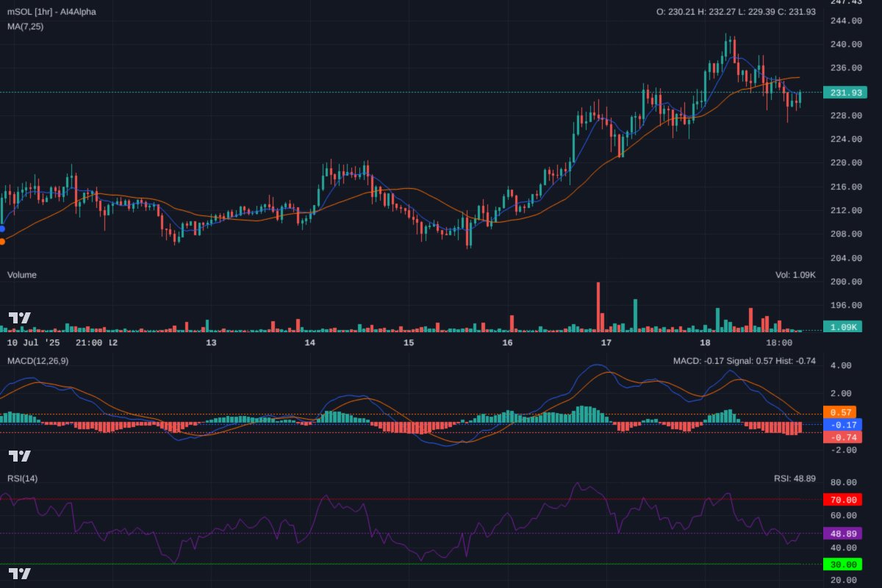882x588 pixels.
Task: Click the 200.00 price axis label
Action: point(845,282)
